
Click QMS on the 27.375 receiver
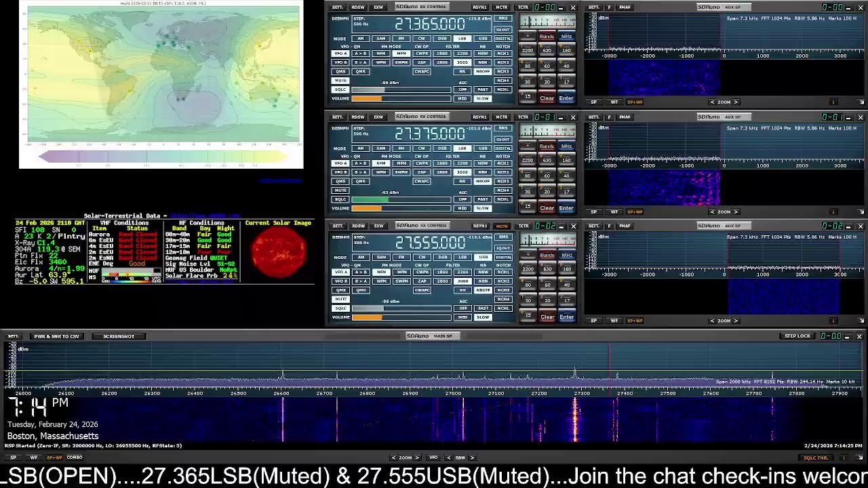coord(340,181)
